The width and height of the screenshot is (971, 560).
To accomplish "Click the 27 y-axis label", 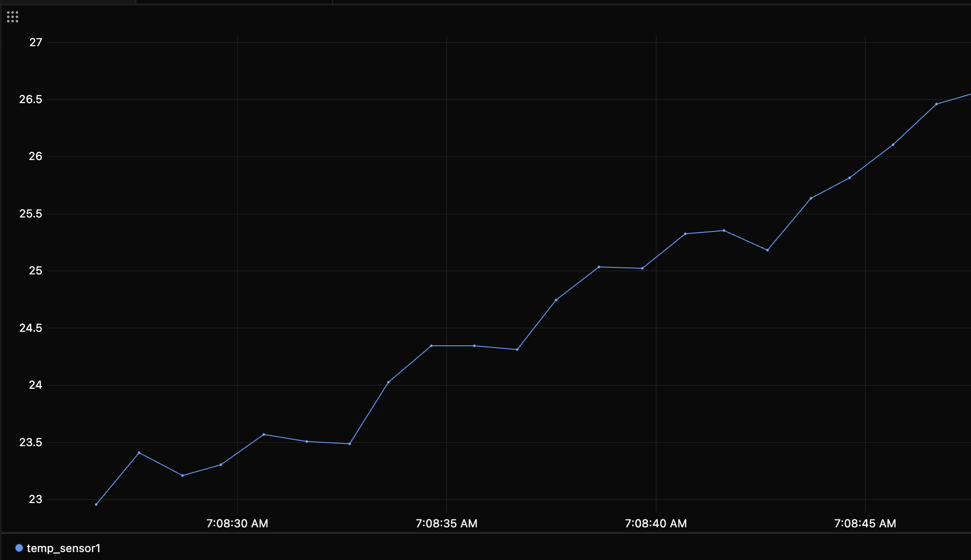I will click(36, 42).
